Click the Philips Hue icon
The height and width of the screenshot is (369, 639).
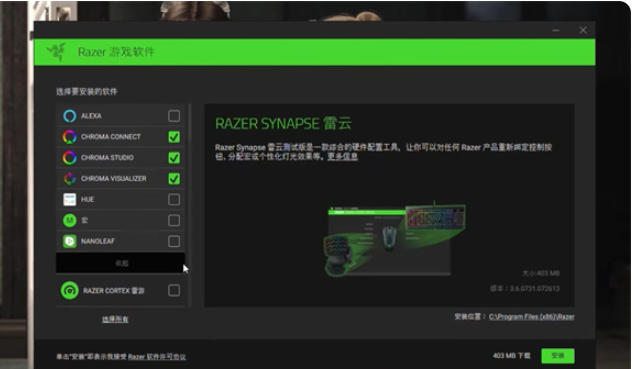pyautogui.click(x=70, y=199)
